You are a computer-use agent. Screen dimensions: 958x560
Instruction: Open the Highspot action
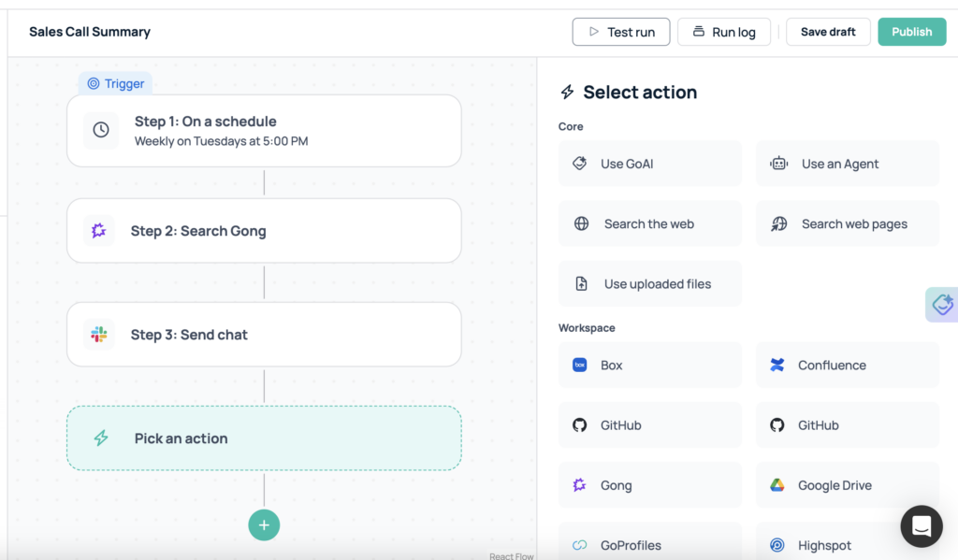pos(847,545)
